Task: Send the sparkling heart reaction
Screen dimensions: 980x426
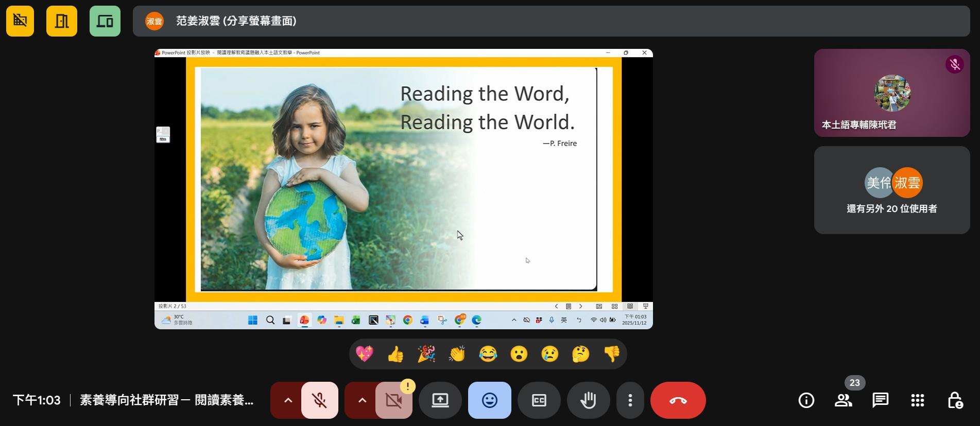Action: [x=365, y=354]
